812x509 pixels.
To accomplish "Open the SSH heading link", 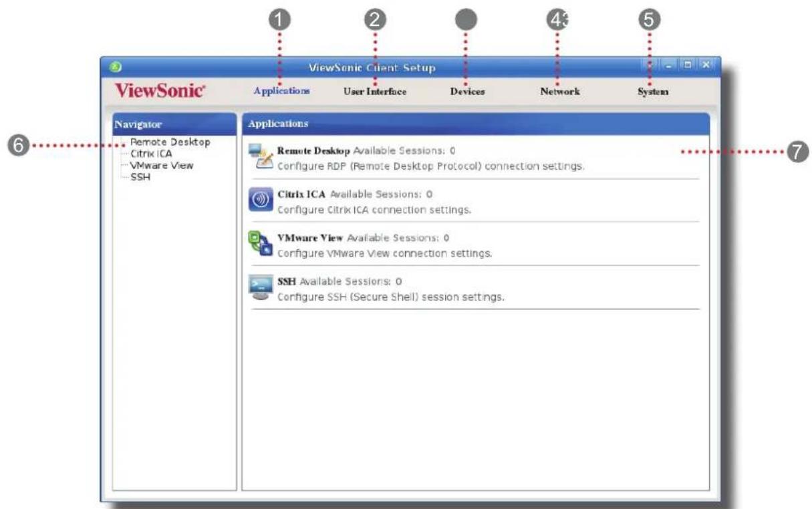I will click(x=287, y=281).
